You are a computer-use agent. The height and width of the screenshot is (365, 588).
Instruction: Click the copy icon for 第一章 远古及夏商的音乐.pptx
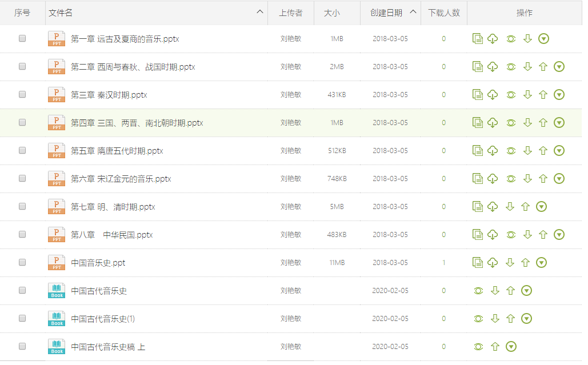pyautogui.click(x=478, y=38)
